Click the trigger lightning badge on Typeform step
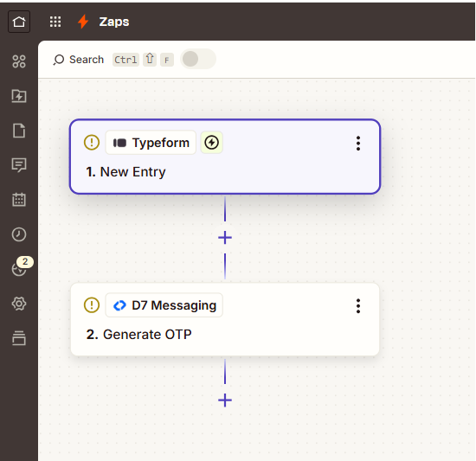Image resolution: width=476 pixels, height=461 pixels. tap(211, 143)
